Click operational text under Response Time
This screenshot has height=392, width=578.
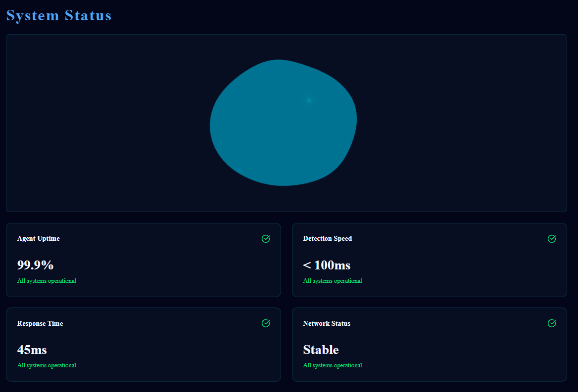coord(47,365)
